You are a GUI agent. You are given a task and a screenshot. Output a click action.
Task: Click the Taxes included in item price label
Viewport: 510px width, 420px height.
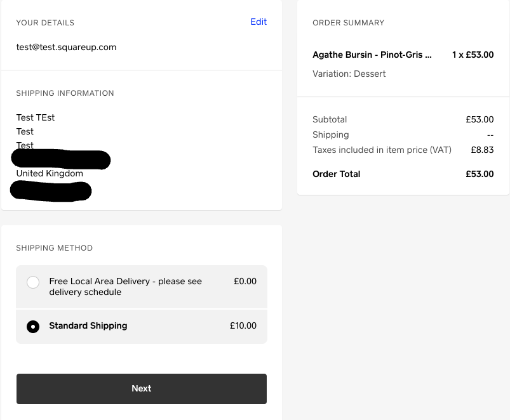(382, 150)
